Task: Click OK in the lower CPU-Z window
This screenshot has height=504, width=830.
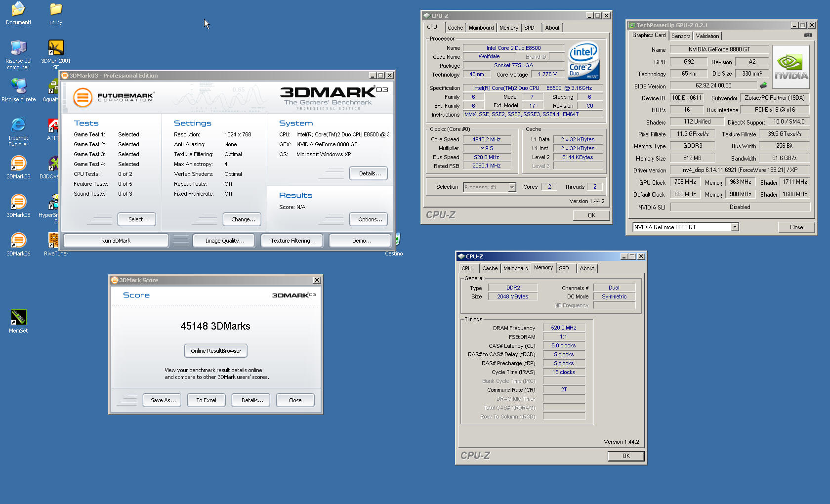Action: (x=626, y=456)
